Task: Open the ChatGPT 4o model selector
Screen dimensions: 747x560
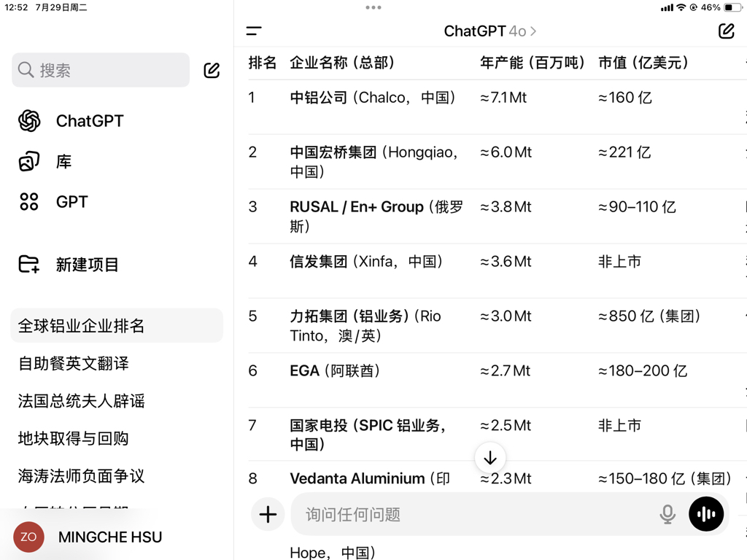Action: coord(490,31)
